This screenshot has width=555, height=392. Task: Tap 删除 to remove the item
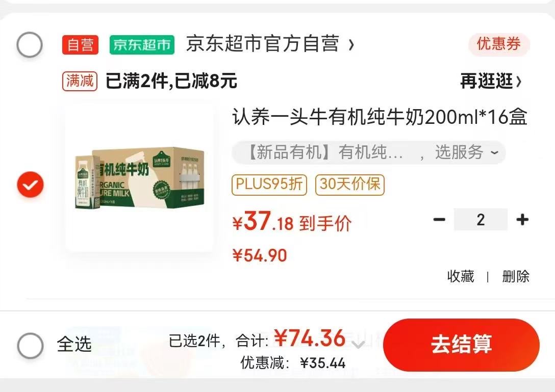516,276
